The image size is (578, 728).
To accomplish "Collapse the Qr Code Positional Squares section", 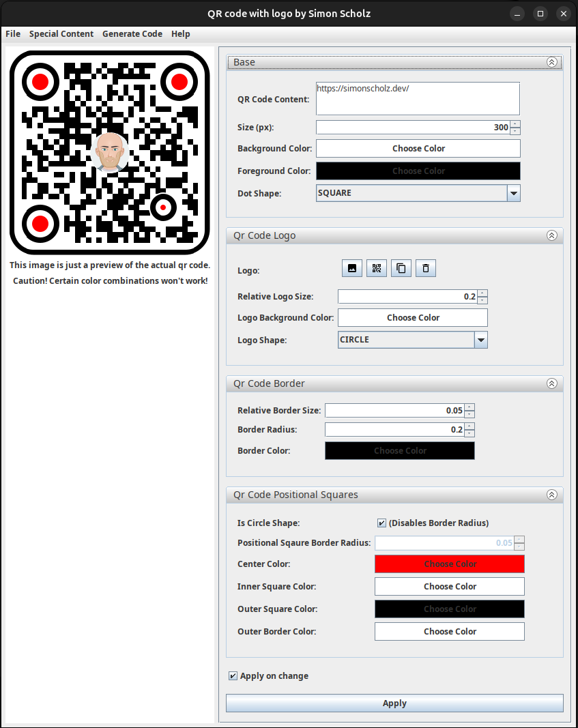I will pyautogui.click(x=551, y=495).
